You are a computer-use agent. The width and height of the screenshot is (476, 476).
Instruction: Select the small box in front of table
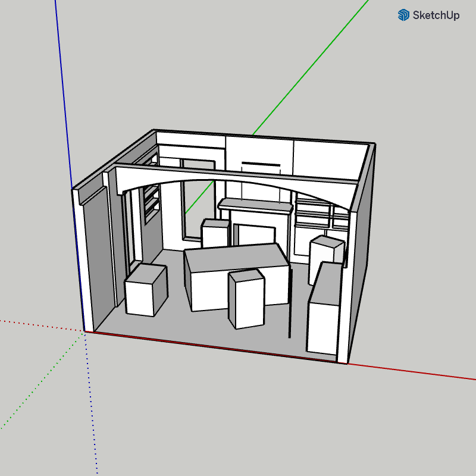(246, 299)
